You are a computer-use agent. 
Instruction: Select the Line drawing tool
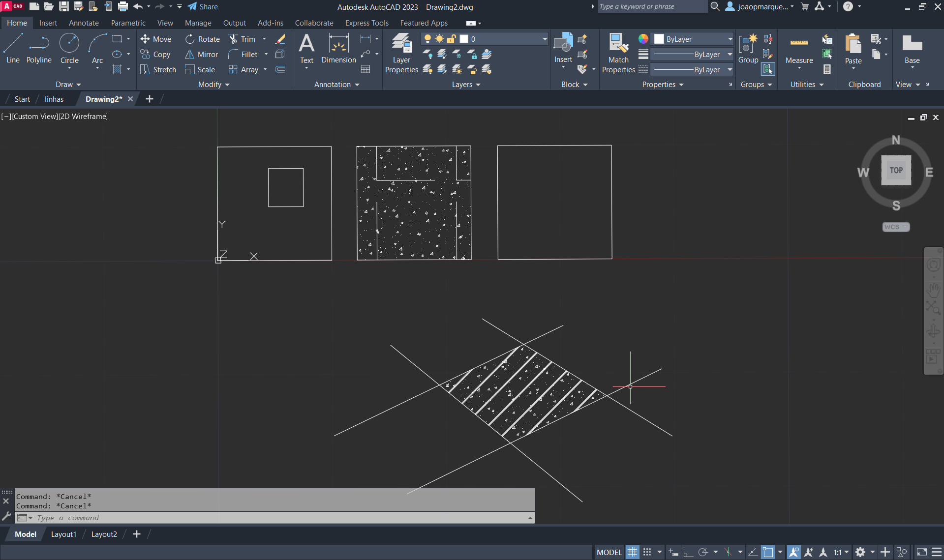click(x=13, y=49)
